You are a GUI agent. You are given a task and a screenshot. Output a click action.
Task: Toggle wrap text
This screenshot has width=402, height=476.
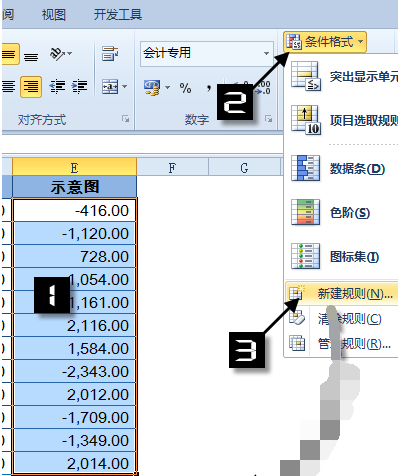110,54
